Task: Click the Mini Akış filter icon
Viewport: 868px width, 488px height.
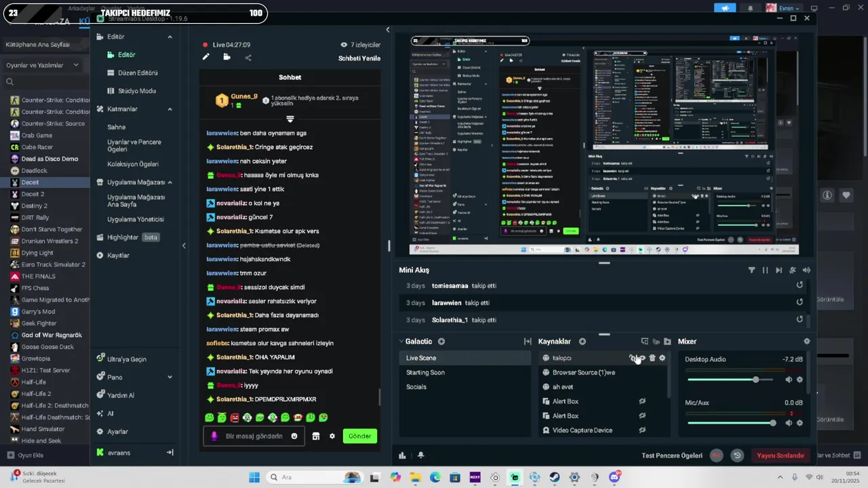Action: [x=751, y=270]
